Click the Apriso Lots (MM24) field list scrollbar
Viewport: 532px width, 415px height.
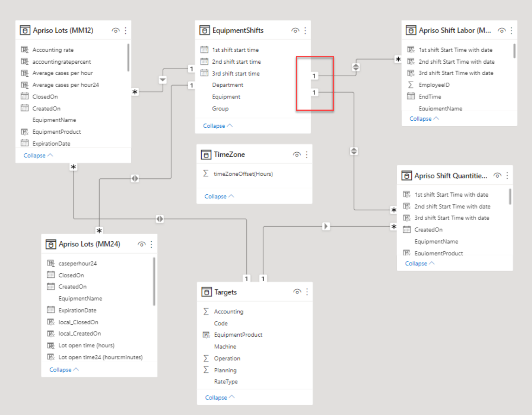point(154,281)
